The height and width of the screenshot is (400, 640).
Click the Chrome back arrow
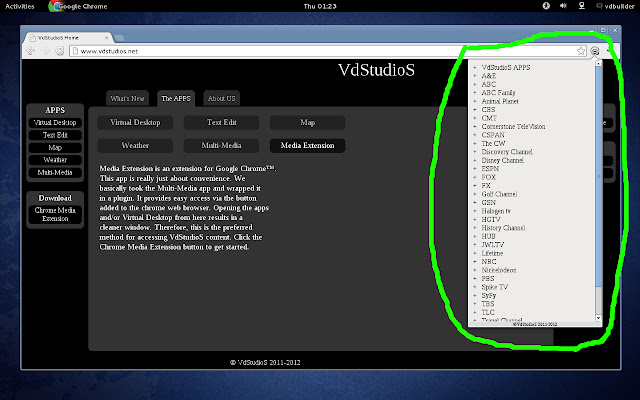[x=31, y=51]
